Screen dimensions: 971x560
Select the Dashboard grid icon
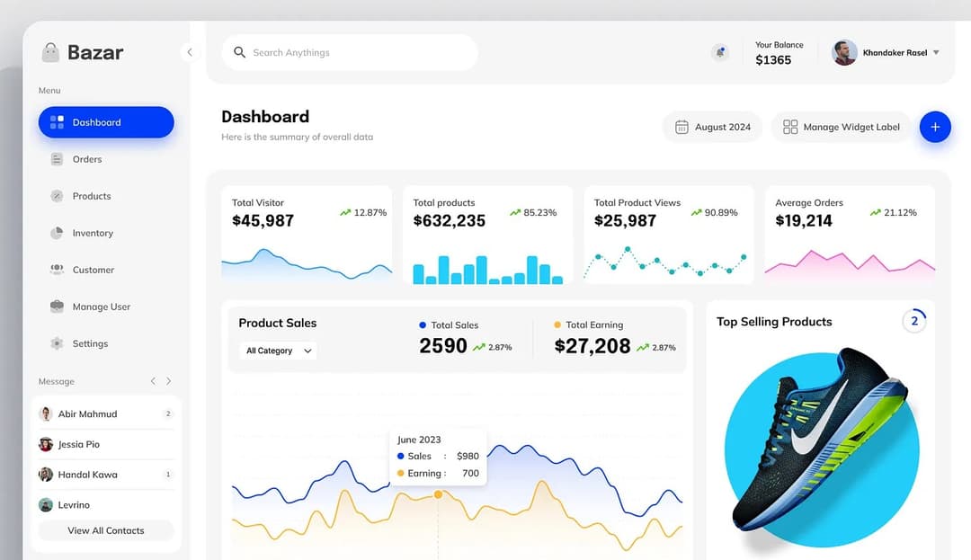56,122
